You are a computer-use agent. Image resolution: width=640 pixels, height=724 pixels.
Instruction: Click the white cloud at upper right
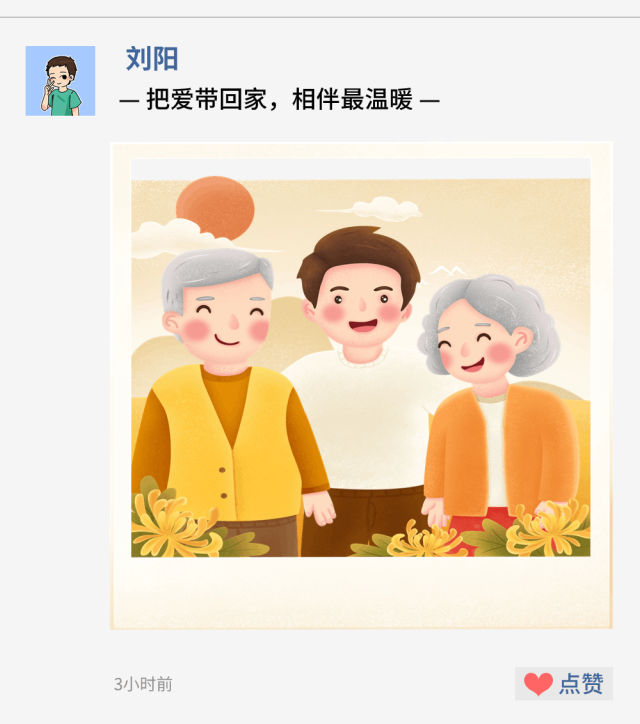pos(381,208)
